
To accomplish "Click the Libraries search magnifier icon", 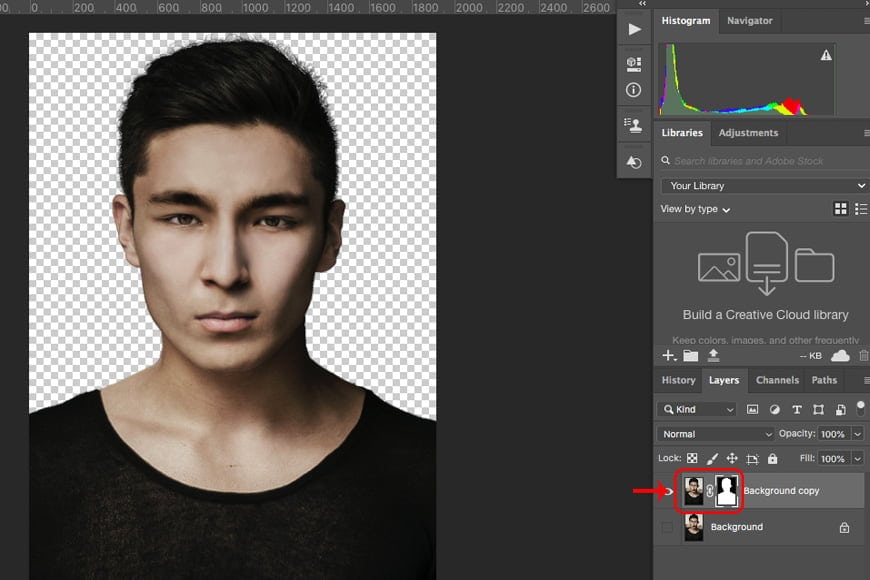I will pyautogui.click(x=665, y=160).
